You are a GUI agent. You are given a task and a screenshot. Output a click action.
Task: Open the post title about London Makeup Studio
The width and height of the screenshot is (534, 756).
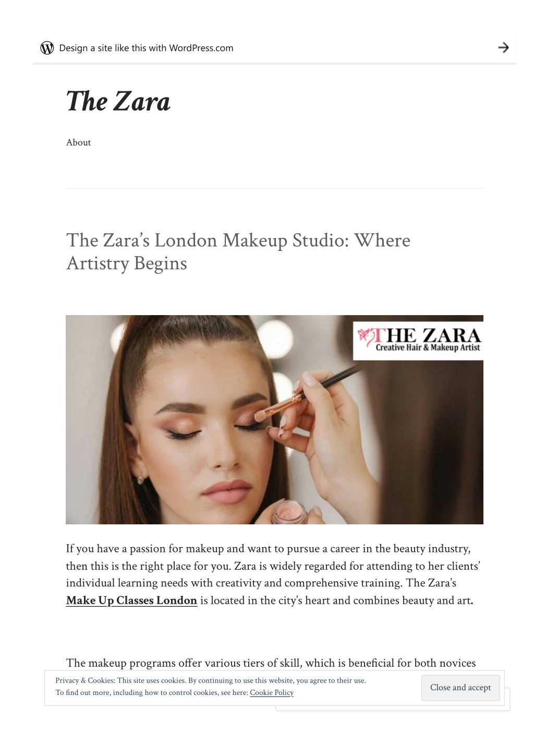point(238,251)
